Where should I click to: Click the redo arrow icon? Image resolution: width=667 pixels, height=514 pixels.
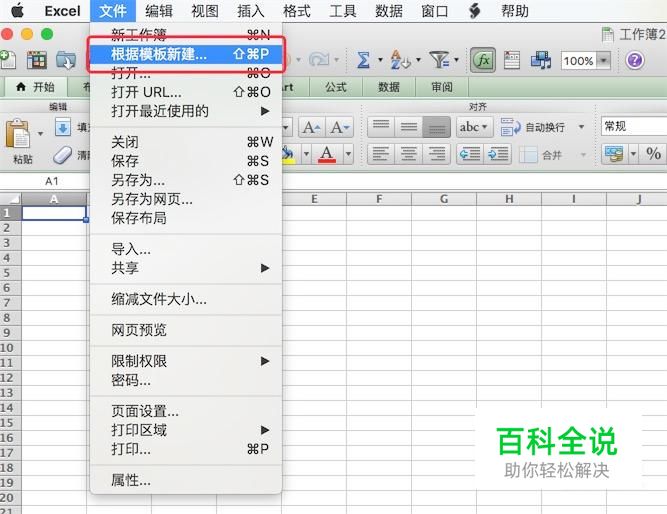click(x=319, y=60)
